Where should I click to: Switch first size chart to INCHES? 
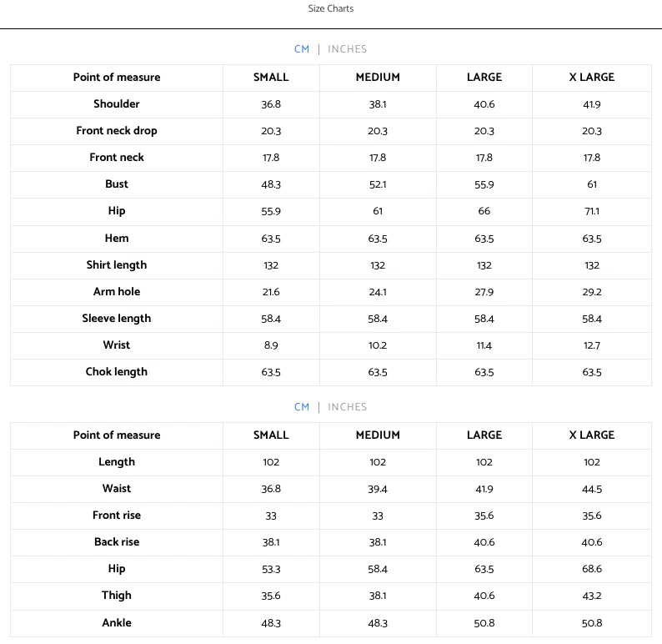347,49
